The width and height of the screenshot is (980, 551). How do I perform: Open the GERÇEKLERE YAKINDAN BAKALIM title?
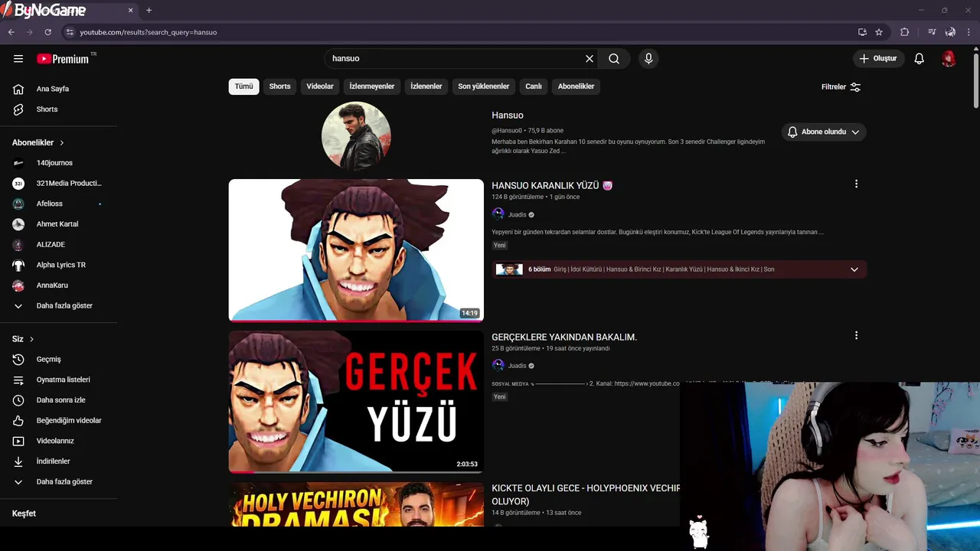click(x=564, y=337)
